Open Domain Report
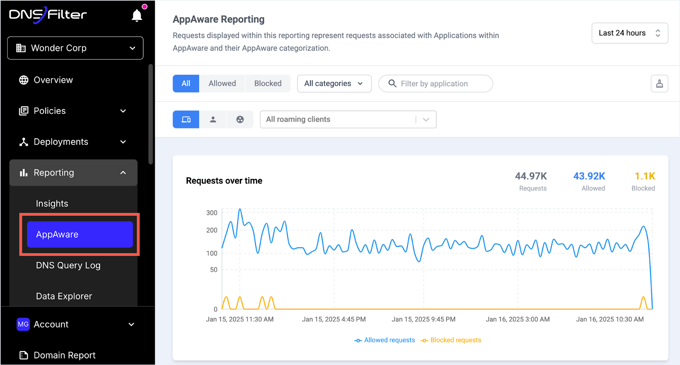 click(x=64, y=355)
